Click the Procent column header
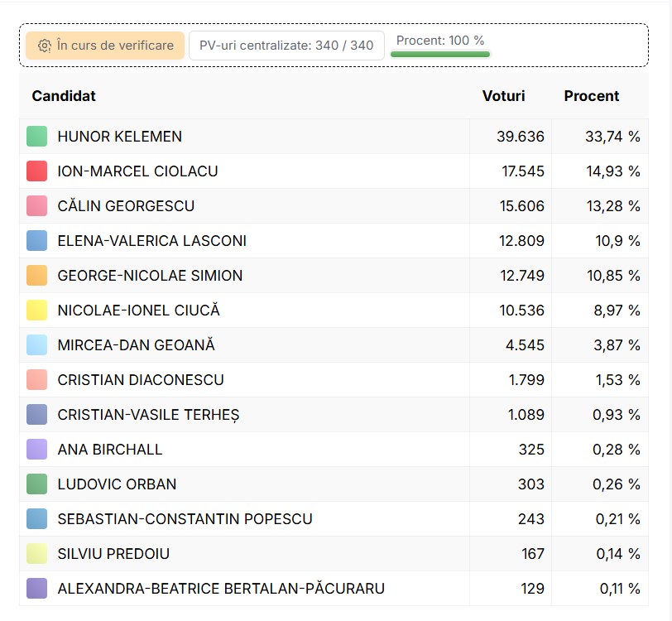 click(x=592, y=96)
